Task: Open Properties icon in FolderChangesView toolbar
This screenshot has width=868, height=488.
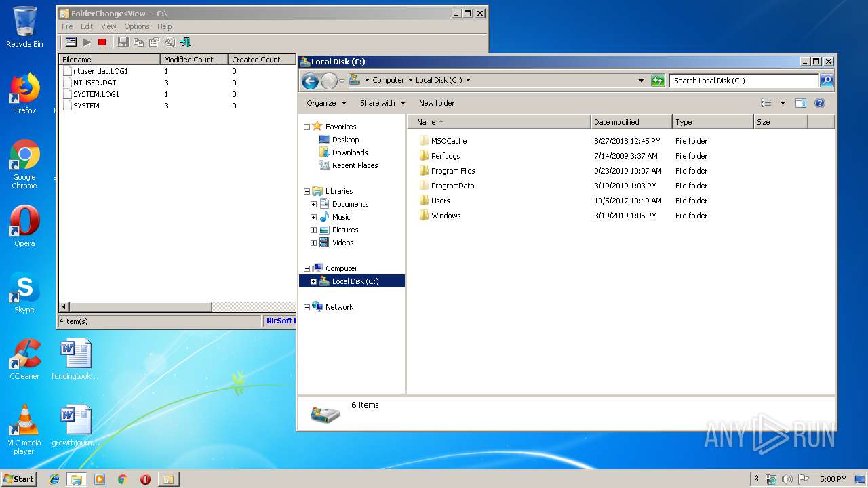Action: (154, 42)
